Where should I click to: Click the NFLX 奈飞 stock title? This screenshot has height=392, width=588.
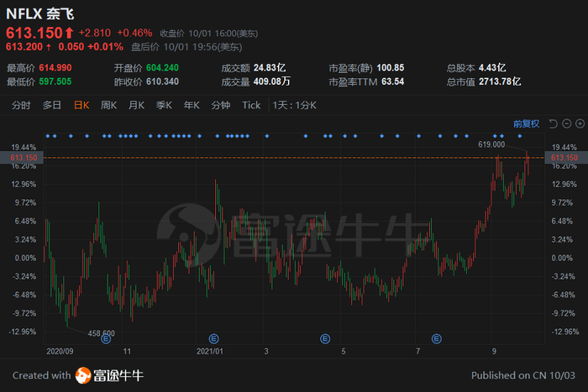(40, 14)
